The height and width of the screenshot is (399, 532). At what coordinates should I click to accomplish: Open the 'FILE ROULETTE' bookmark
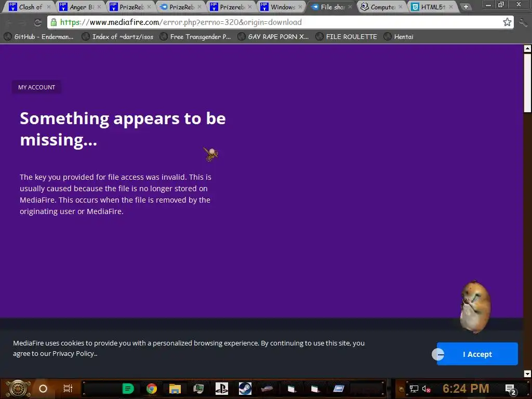[347, 37]
